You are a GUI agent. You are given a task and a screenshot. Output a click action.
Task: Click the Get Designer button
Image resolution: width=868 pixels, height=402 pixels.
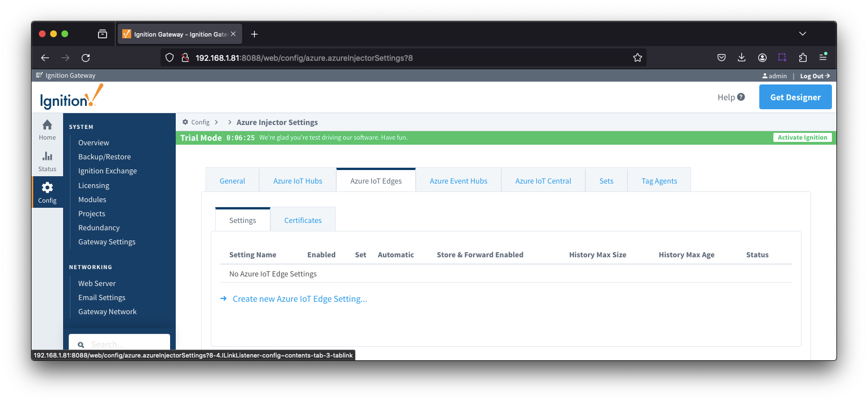795,97
